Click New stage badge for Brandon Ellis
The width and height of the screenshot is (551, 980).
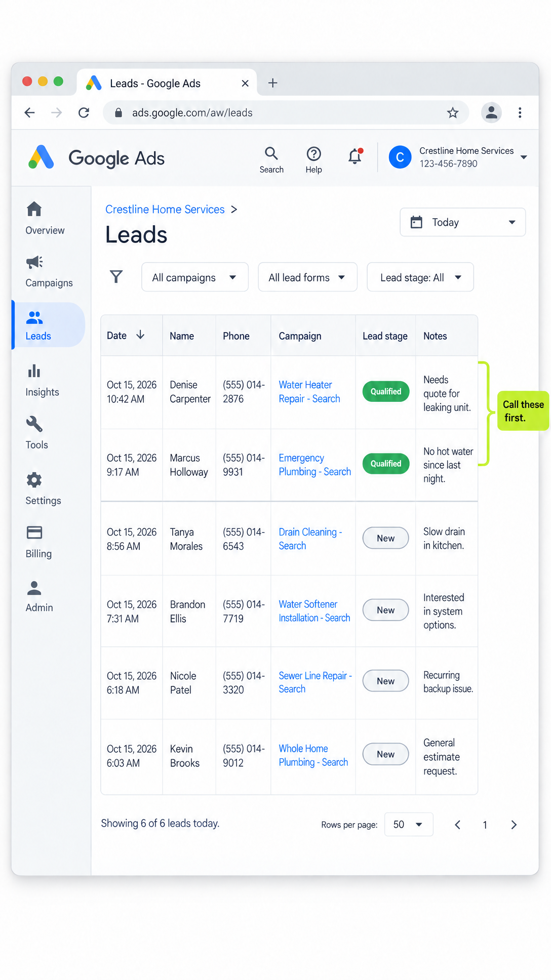[x=385, y=610]
